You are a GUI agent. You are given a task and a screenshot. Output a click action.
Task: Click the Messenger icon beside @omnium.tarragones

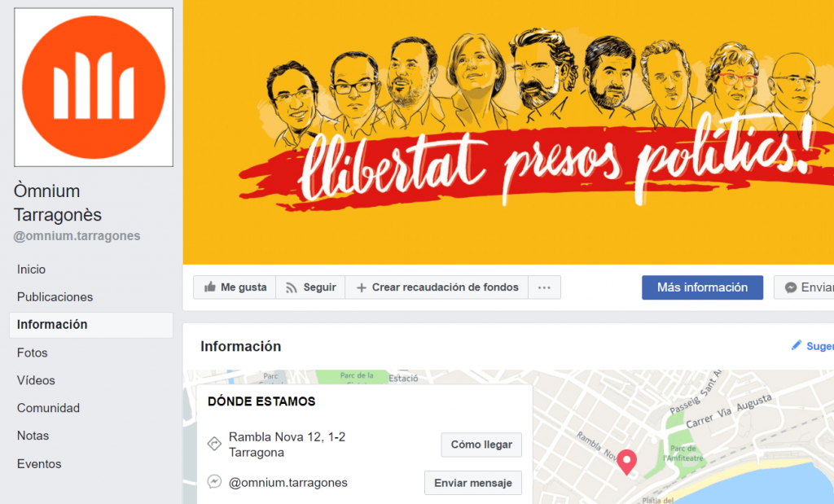point(214,482)
